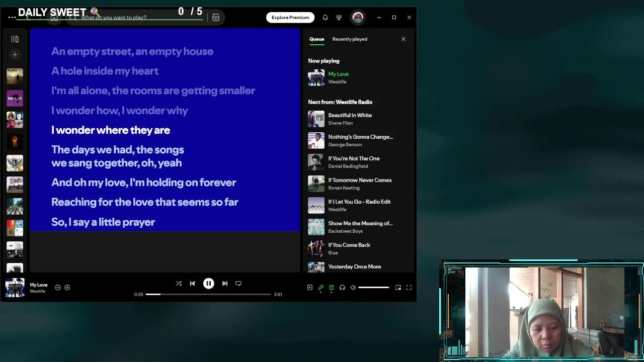The width and height of the screenshot is (644, 362).
Task: Select If Tomorrow Never Comes in queue
Action: click(358, 184)
